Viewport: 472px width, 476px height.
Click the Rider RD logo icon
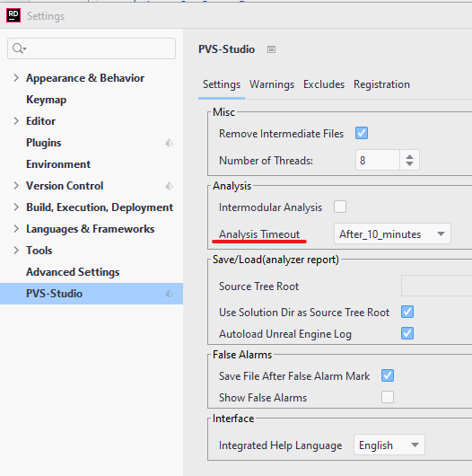point(13,15)
